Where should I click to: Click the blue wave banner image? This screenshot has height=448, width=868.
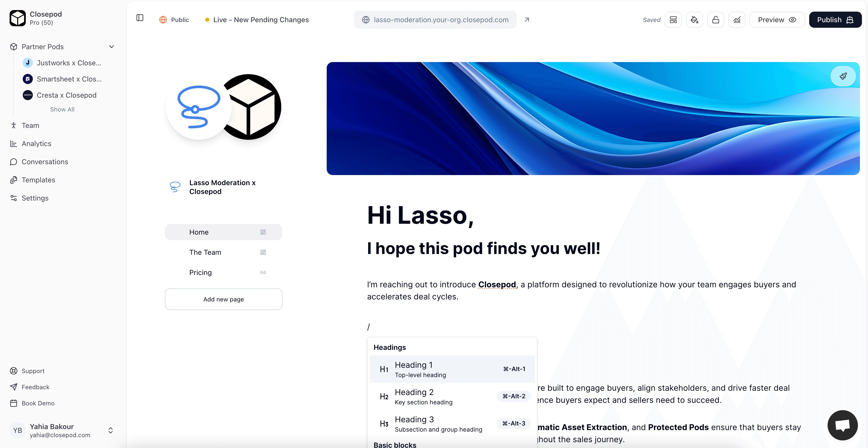[593, 119]
